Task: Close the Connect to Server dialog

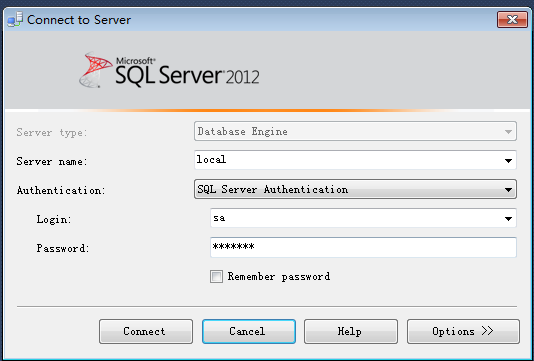Action: (x=512, y=20)
